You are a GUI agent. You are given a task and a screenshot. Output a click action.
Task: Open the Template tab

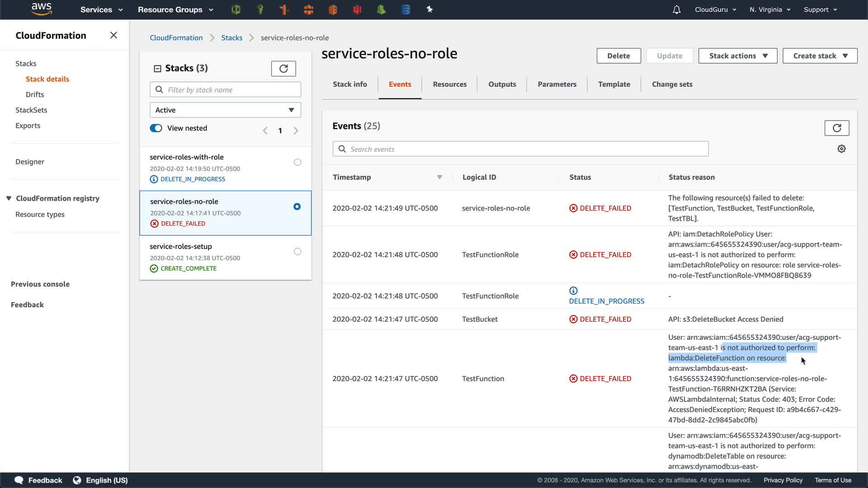pos(613,84)
